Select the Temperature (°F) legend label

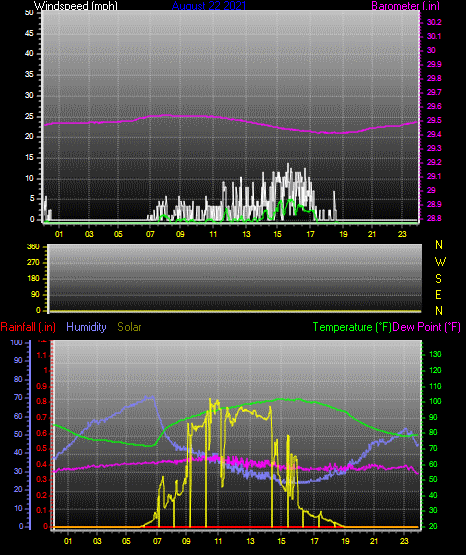pyautogui.click(x=352, y=327)
